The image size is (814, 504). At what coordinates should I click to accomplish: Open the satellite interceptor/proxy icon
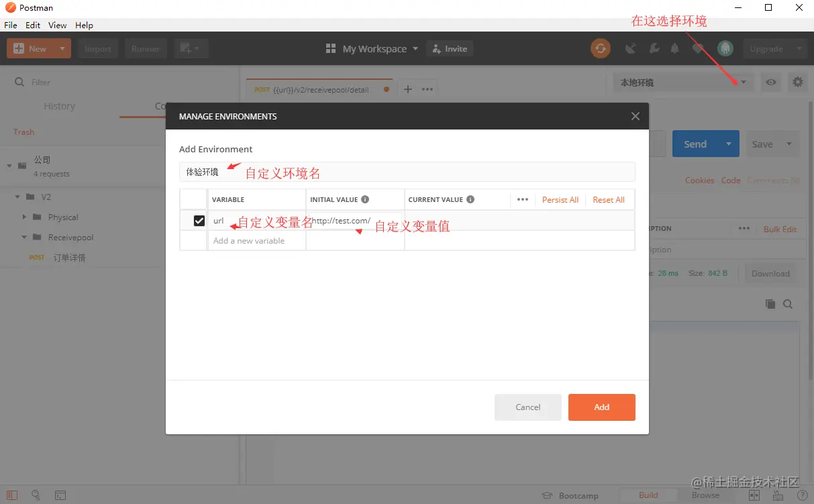(631, 48)
